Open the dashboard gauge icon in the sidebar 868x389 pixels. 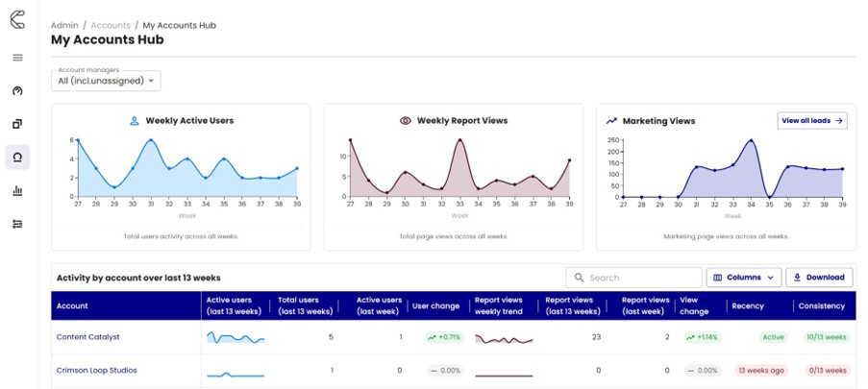click(17, 91)
